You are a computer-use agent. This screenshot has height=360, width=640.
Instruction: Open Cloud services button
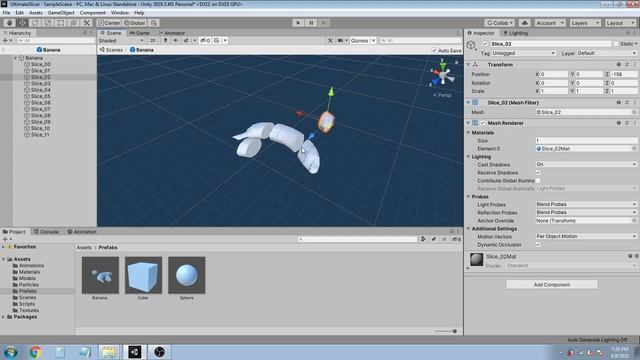coord(525,23)
